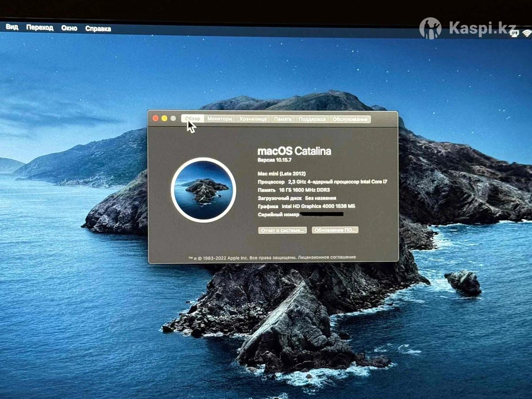Click the round macOS Catalina logo image
This screenshot has width=532, height=399.
(x=203, y=190)
